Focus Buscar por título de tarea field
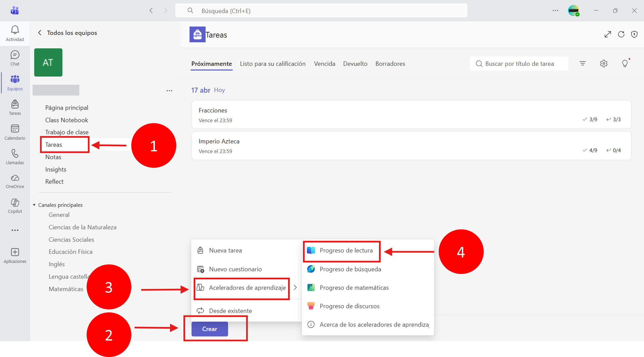Viewport: 644px width, 357px height. click(519, 64)
